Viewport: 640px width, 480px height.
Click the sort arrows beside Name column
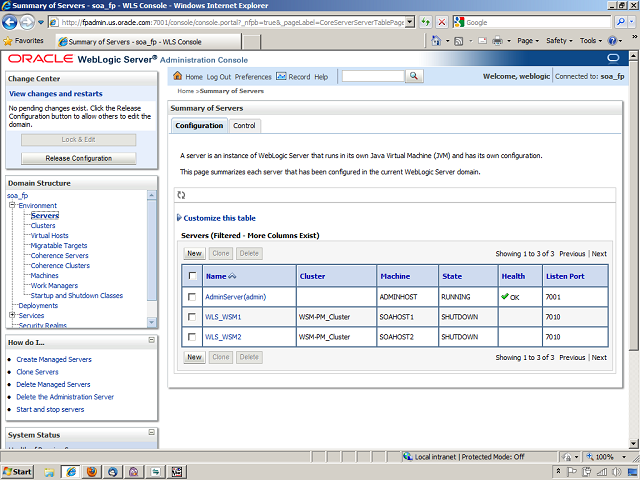233,276
